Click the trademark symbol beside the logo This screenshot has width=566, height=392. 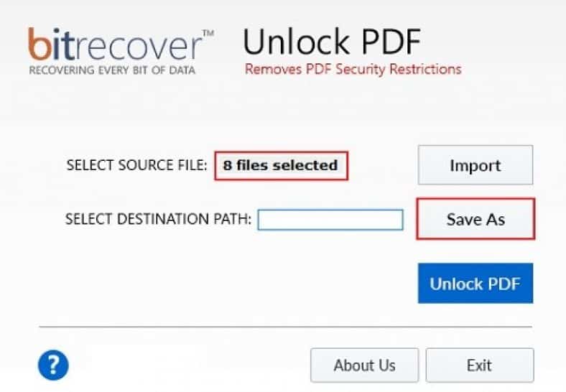(x=208, y=33)
